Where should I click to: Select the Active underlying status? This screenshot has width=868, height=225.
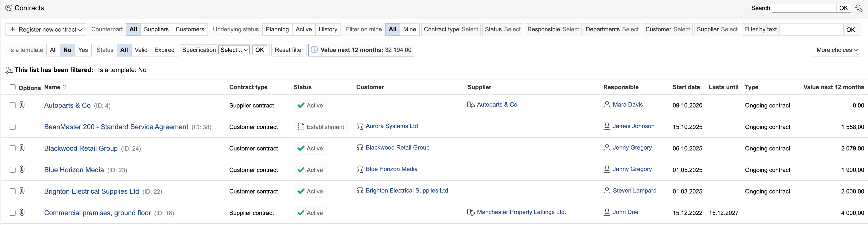click(x=304, y=29)
